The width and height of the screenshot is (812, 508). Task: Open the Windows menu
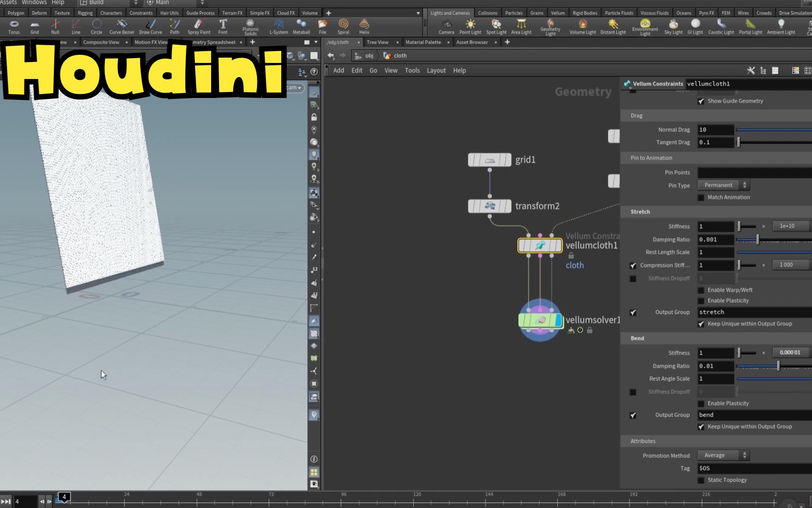[x=34, y=2]
